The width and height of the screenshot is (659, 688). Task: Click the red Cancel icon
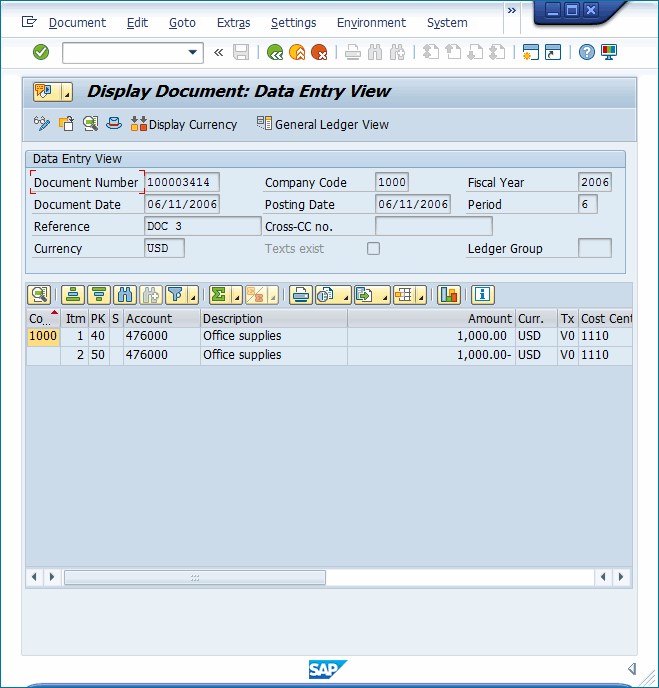point(319,52)
